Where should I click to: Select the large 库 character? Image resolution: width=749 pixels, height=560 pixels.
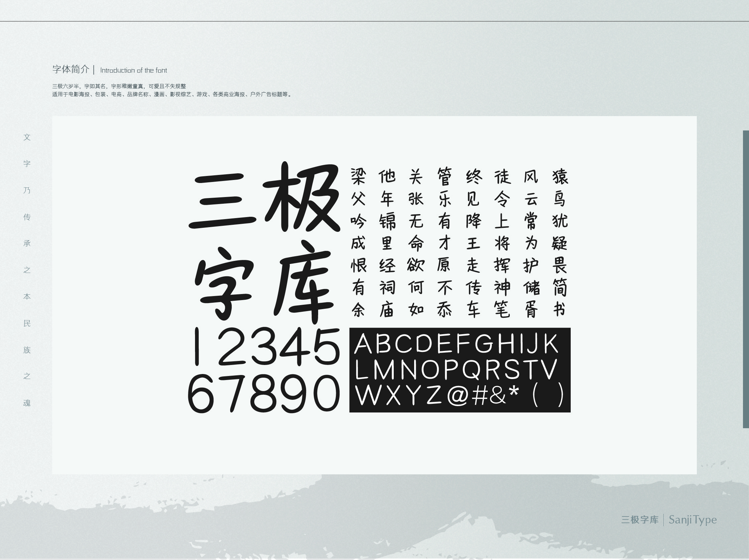coord(304,283)
